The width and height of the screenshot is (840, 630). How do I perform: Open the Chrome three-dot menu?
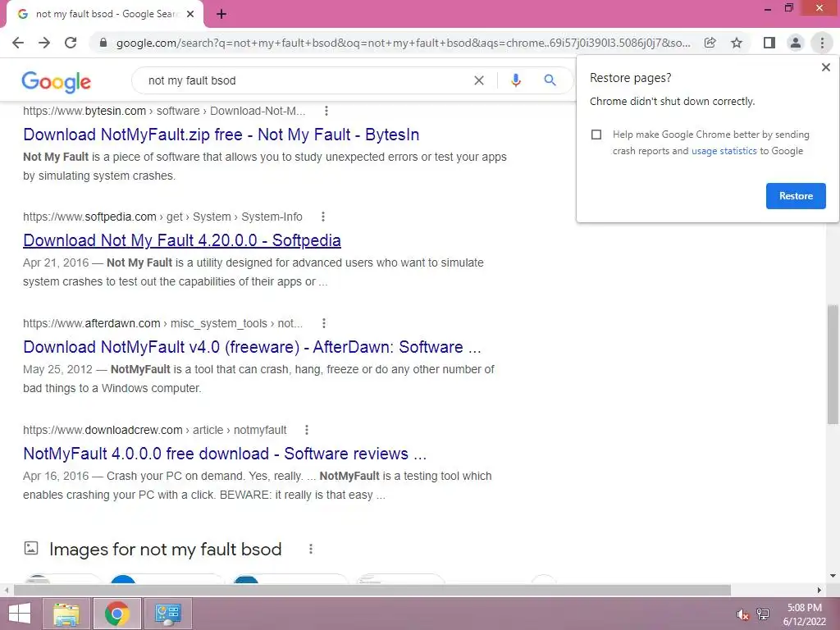pyautogui.click(x=822, y=43)
